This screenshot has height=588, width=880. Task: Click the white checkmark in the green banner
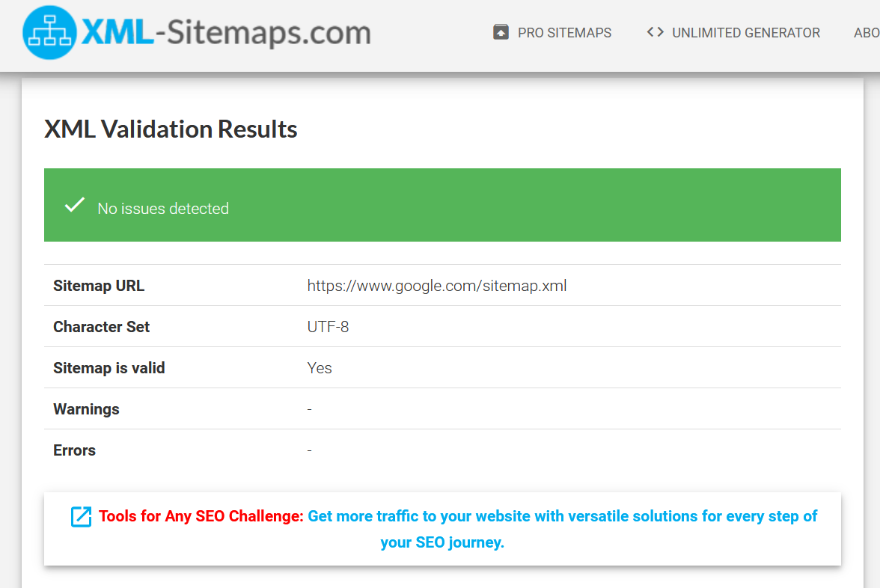coord(74,206)
